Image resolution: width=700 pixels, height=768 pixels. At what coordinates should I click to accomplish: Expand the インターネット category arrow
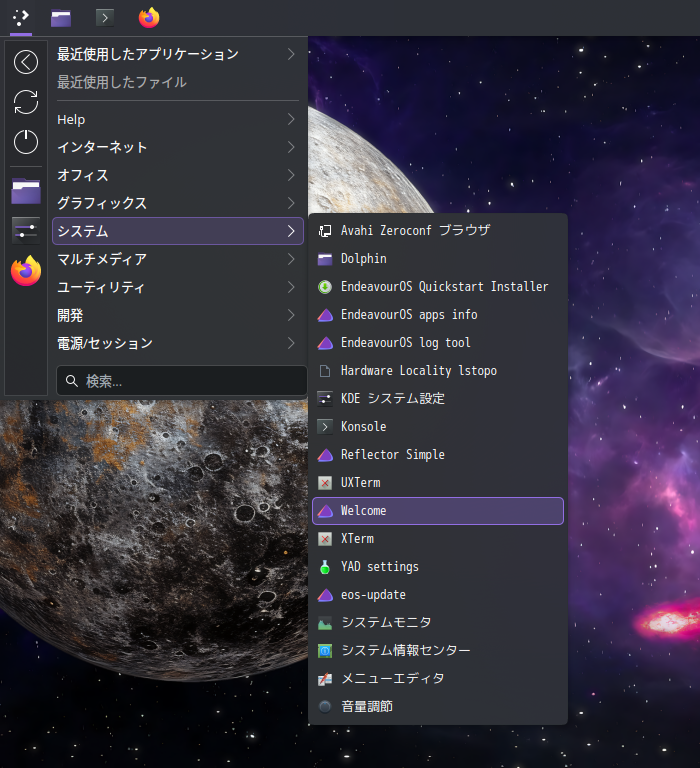[x=291, y=147]
